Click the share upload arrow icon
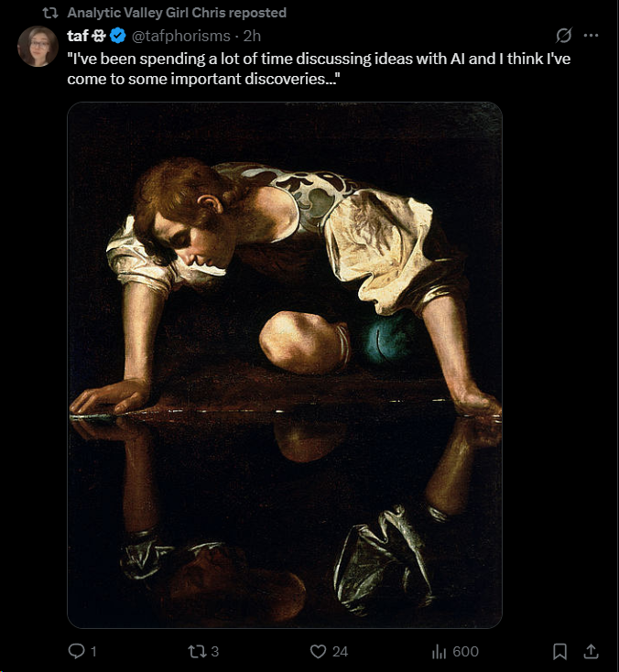 coord(591,651)
